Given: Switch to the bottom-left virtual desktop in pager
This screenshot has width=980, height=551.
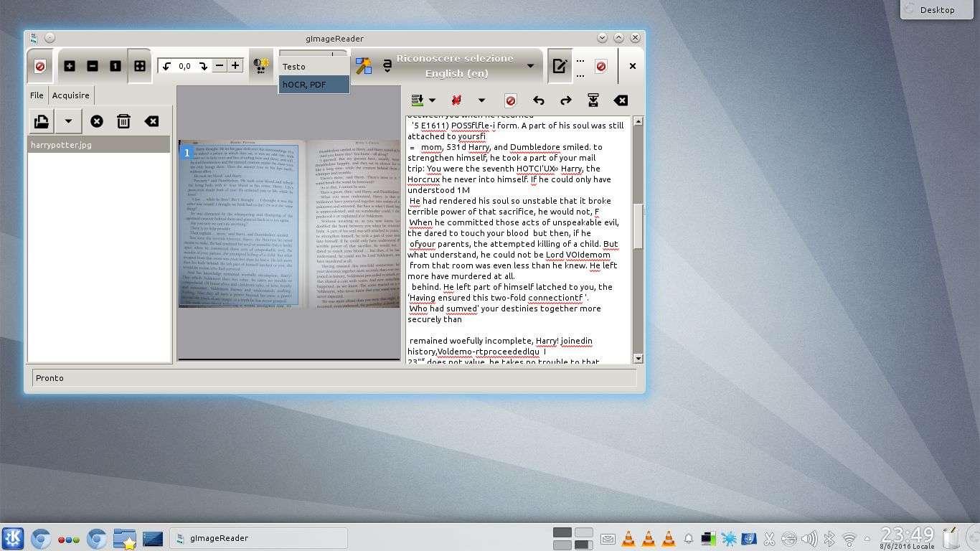Looking at the screenshot, I should pyautogui.click(x=562, y=545).
